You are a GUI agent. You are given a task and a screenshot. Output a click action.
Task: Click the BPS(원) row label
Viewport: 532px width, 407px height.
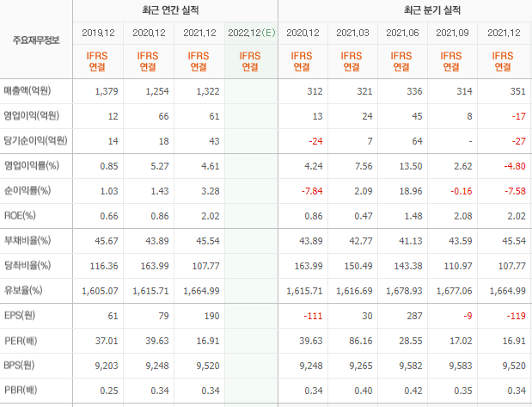tap(19, 365)
